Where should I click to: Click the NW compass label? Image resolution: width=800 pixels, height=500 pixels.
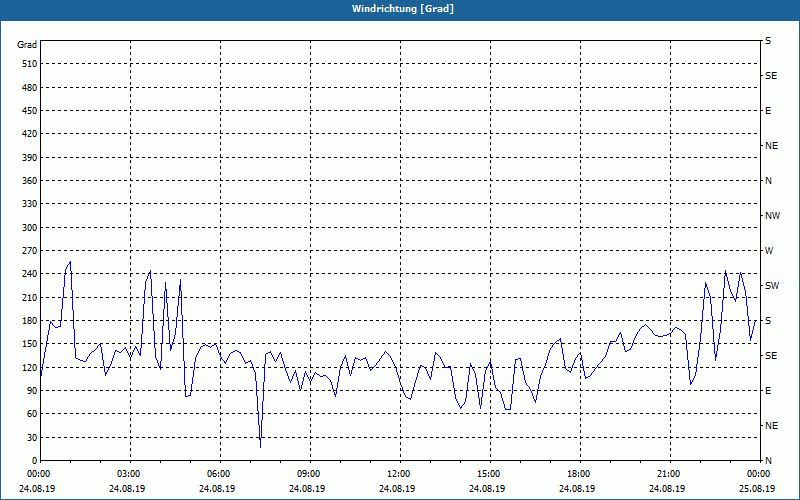coord(772,216)
